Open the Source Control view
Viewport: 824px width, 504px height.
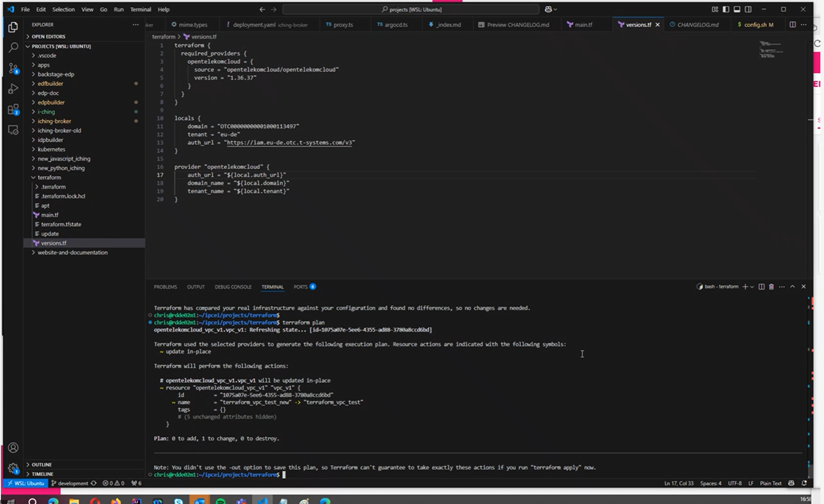[x=13, y=69]
